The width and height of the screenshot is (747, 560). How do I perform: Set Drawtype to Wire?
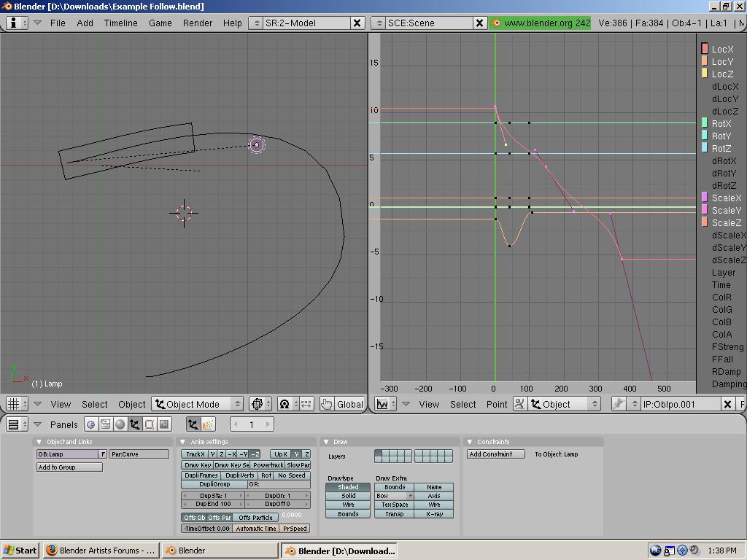348,505
